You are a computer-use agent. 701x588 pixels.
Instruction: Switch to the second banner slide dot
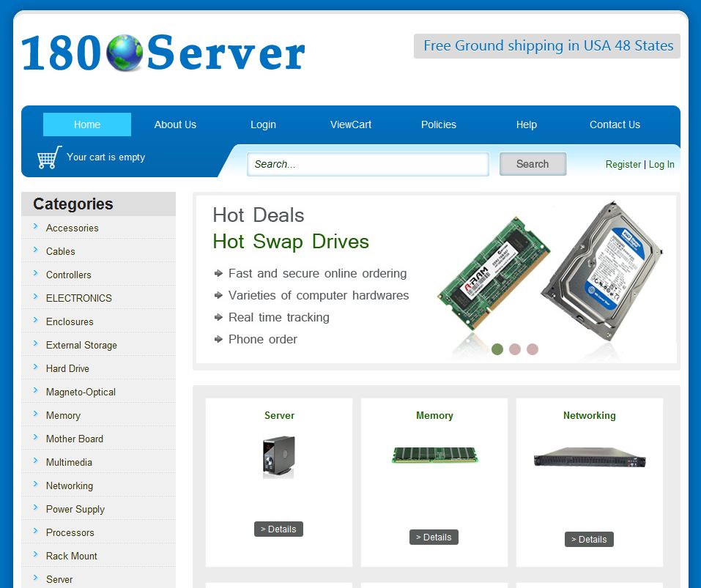515,349
